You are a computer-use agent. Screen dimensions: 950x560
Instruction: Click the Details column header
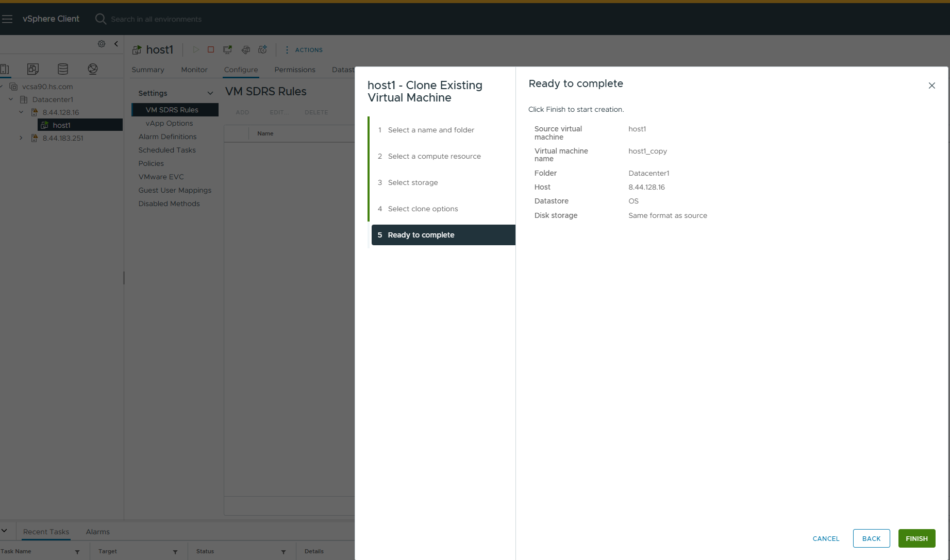tap(314, 551)
